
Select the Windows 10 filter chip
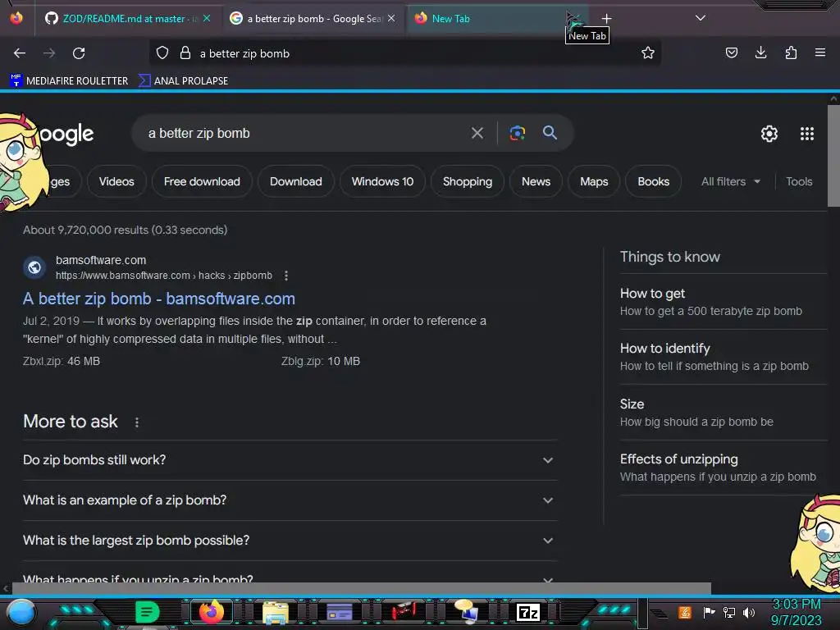382,181
